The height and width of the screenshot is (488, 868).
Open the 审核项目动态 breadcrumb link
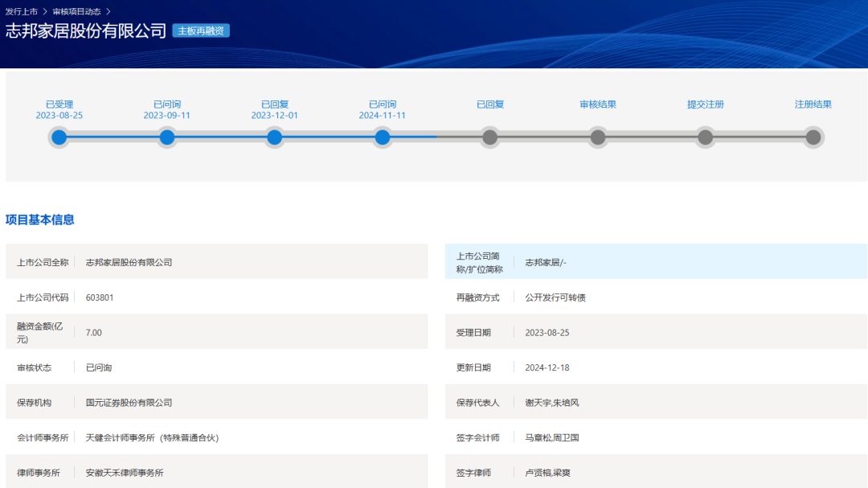(x=76, y=11)
